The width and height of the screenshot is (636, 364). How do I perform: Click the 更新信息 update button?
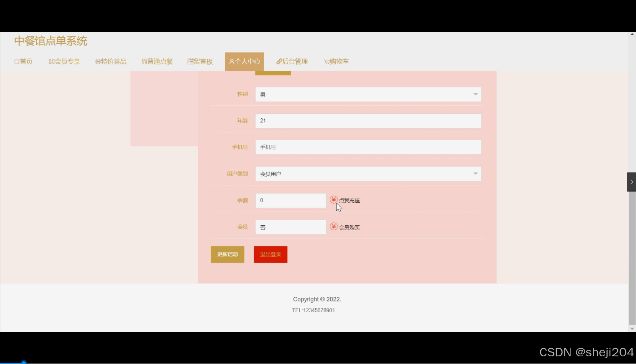[x=227, y=254]
